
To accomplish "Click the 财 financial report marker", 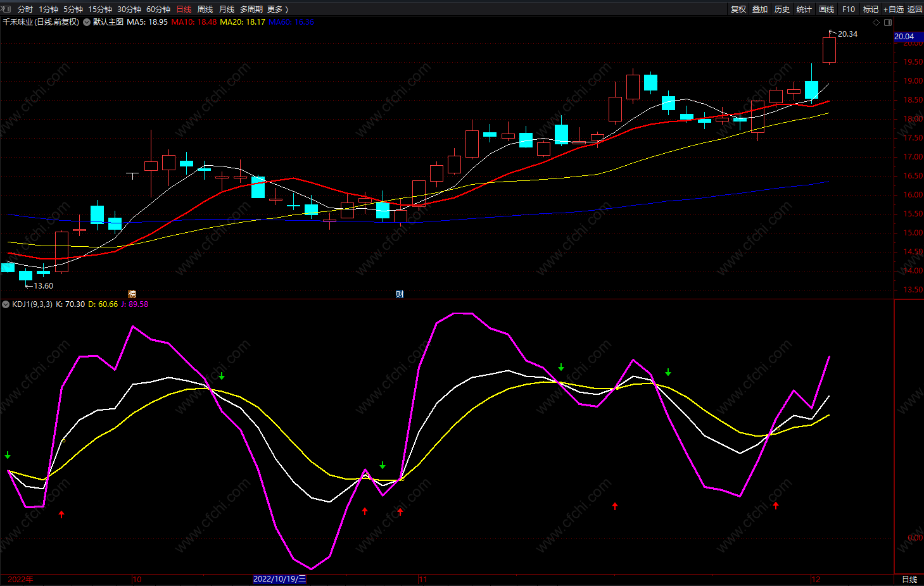I will tap(400, 294).
